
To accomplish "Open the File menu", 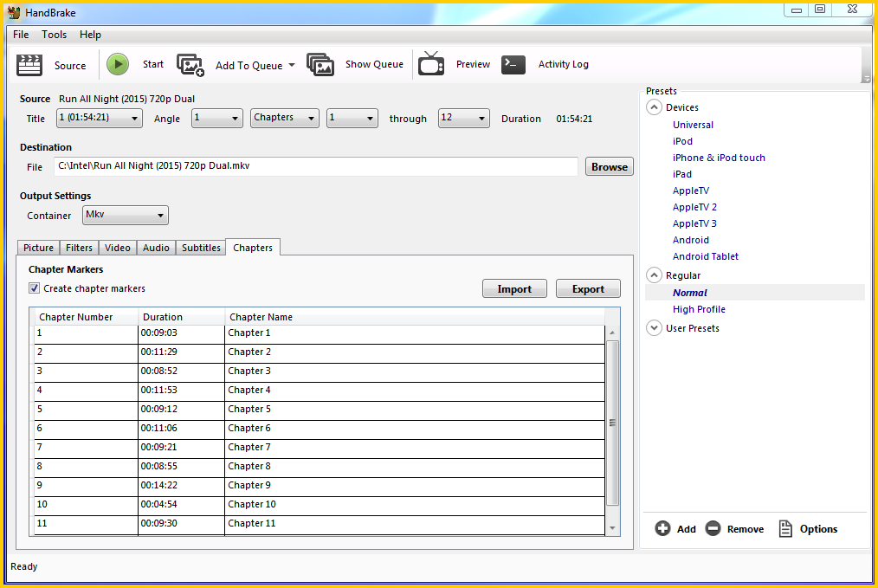I will 21,35.
